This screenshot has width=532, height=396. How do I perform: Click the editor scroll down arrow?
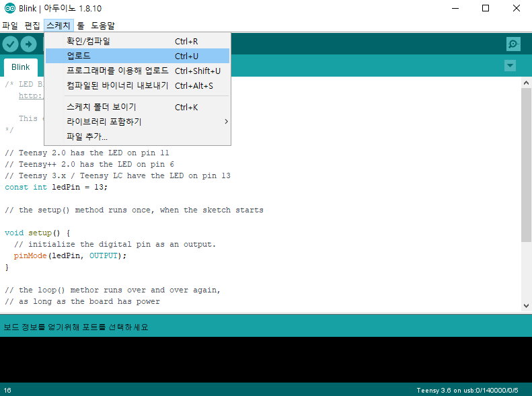point(526,305)
